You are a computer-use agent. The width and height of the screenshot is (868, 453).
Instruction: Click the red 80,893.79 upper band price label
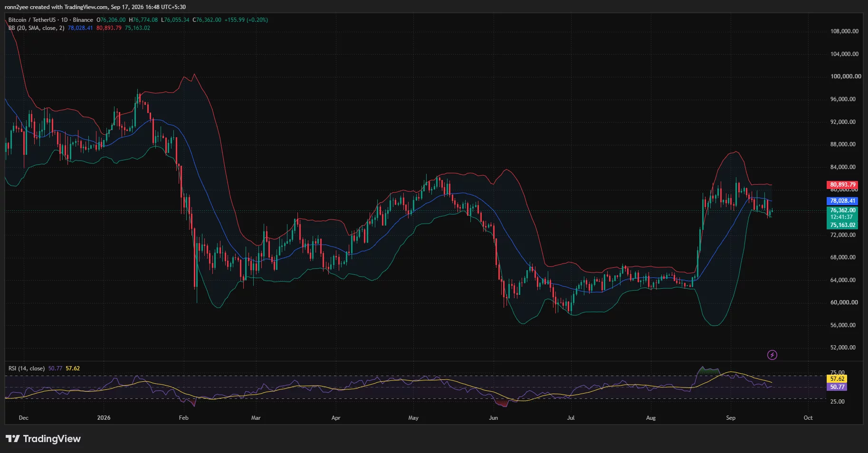click(842, 185)
